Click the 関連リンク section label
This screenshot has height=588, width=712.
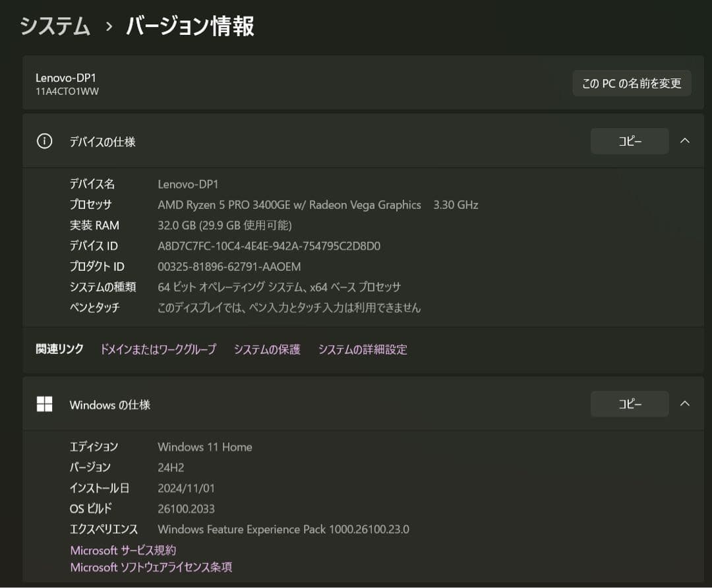pos(59,349)
